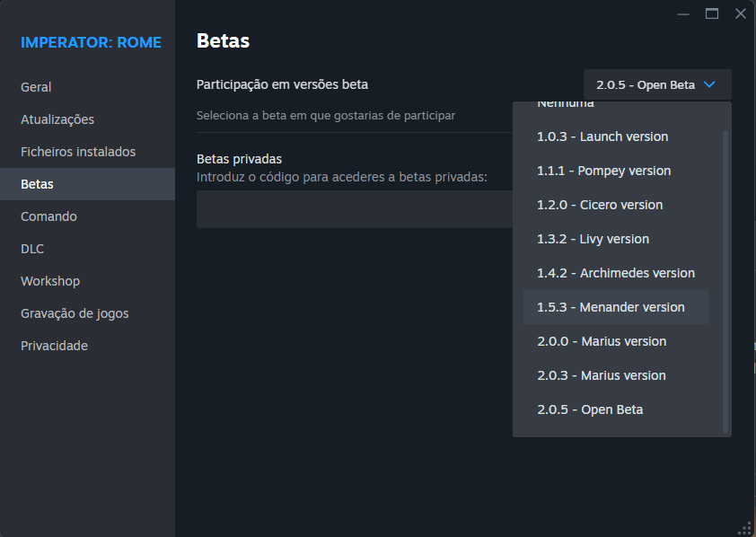Viewport: 756px width, 537px height.
Task: Pick 2.0.3 - Marius version
Action: 616,375
